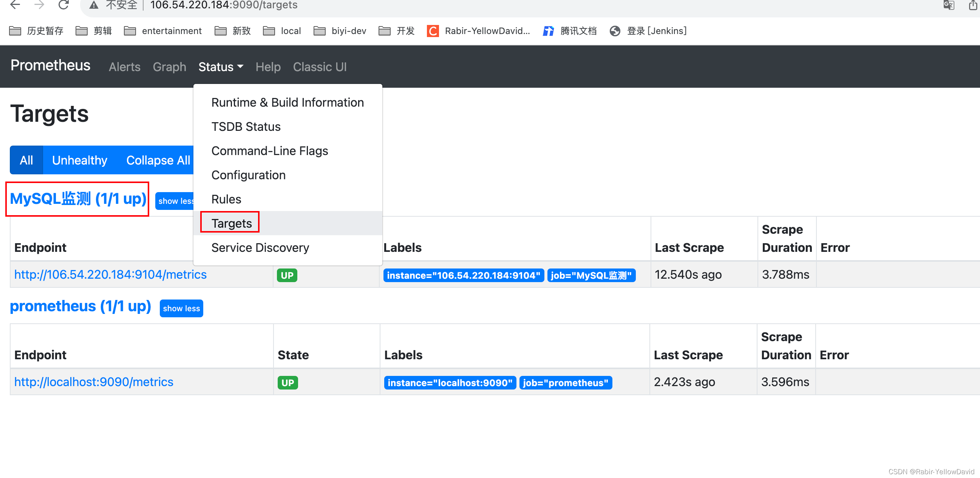Click show less beside MySQL监测

click(x=175, y=201)
